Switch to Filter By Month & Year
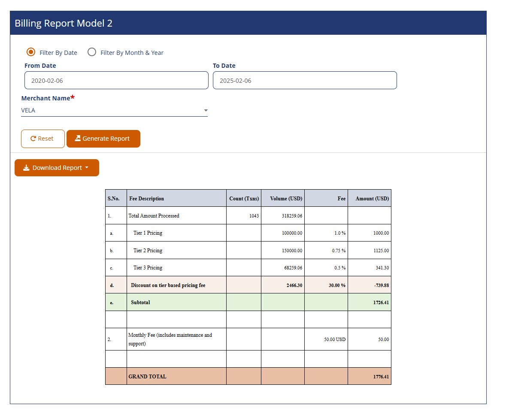This screenshot has width=506, height=420. (x=92, y=51)
